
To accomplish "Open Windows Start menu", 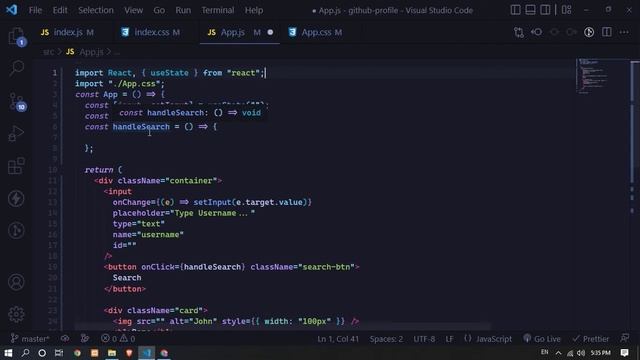I will click(8, 353).
